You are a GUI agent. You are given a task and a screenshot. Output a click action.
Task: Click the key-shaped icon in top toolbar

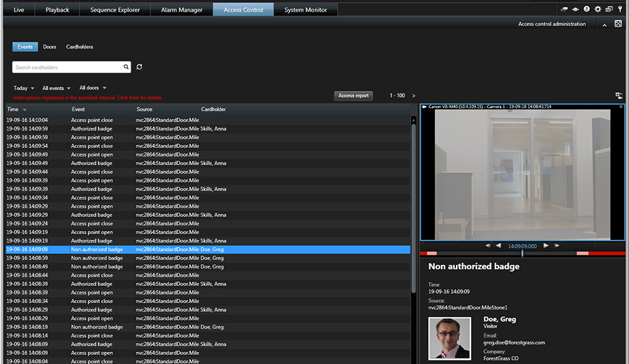pos(619,10)
